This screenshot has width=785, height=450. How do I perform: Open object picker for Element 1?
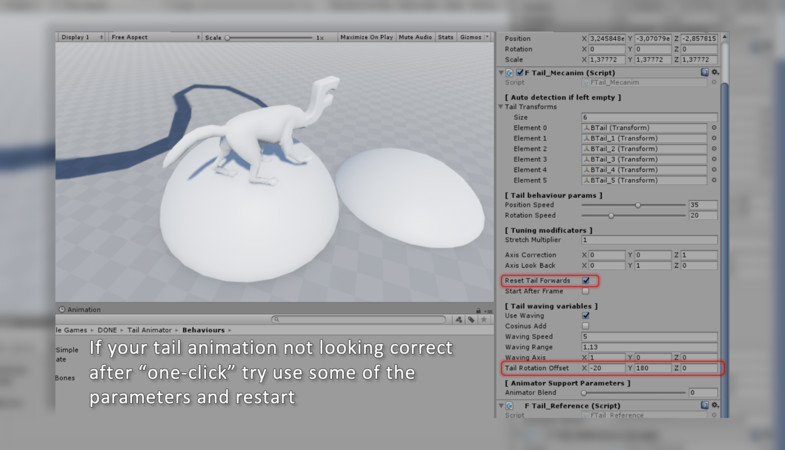tap(714, 138)
